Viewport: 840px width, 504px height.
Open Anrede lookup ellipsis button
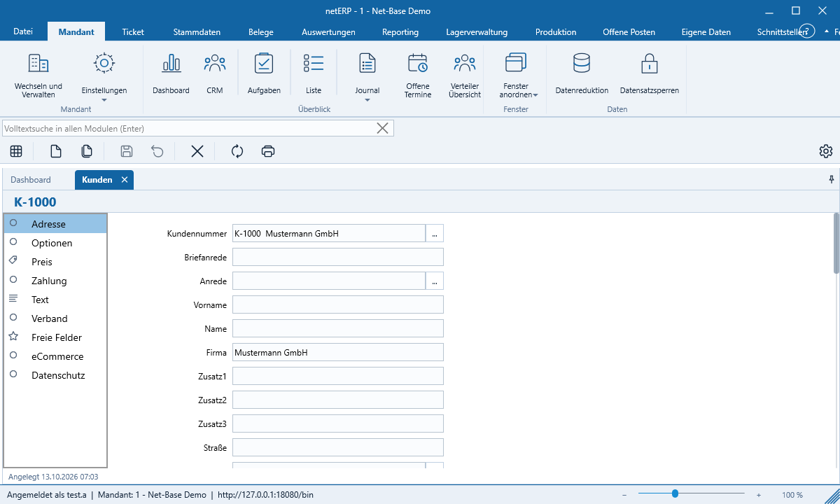[435, 281]
